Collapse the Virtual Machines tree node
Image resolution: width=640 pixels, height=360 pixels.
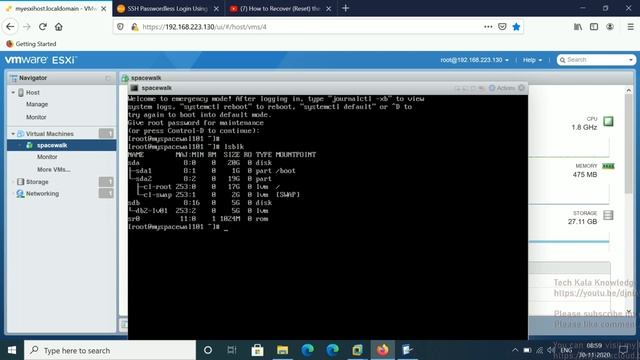tap(13, 134)
